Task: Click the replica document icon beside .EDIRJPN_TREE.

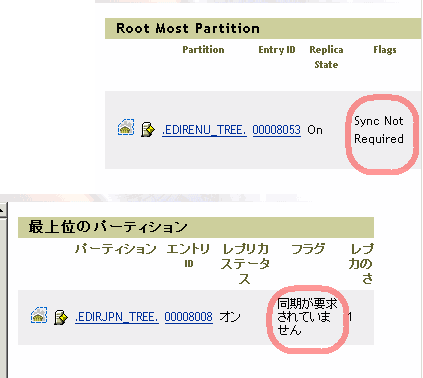Action: (61, 317)
